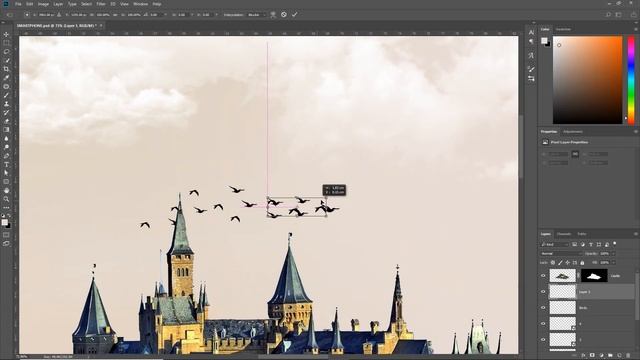
Task: Select the Move tool
Action: tap(6, 34)
